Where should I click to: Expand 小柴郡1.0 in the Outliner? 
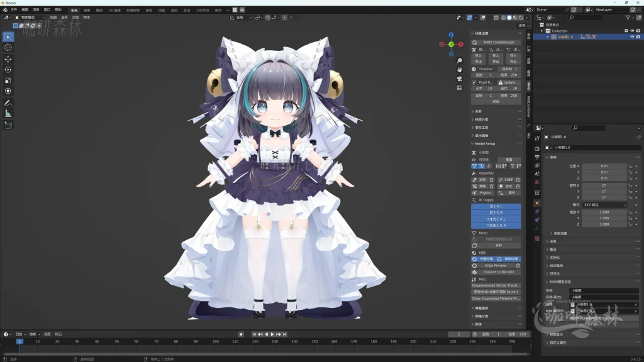pyautogui.click(x=548, y=36)
